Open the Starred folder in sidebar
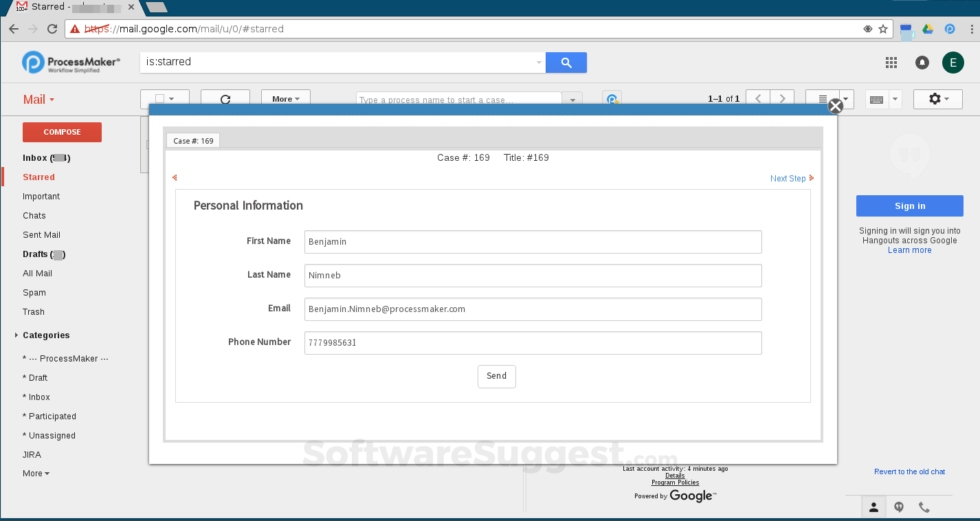The width and height of the screenshot is (980, 521). pyautogui.click(x=38, y=177)
